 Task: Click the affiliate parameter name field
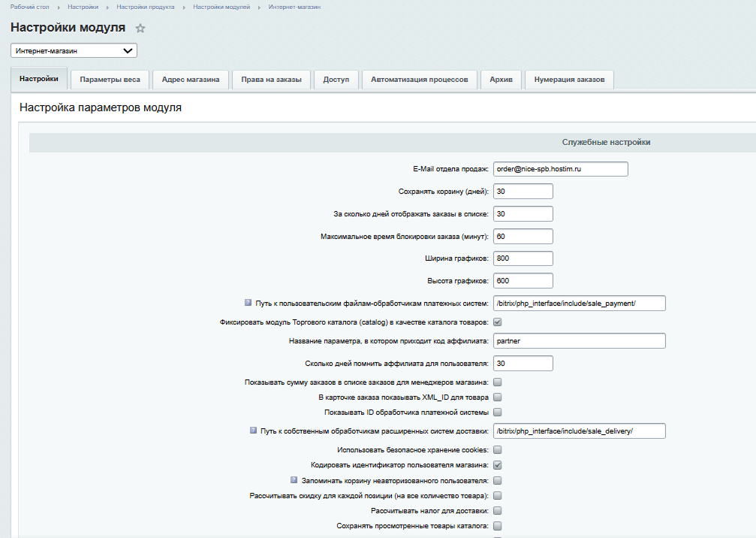pos(579,341)
